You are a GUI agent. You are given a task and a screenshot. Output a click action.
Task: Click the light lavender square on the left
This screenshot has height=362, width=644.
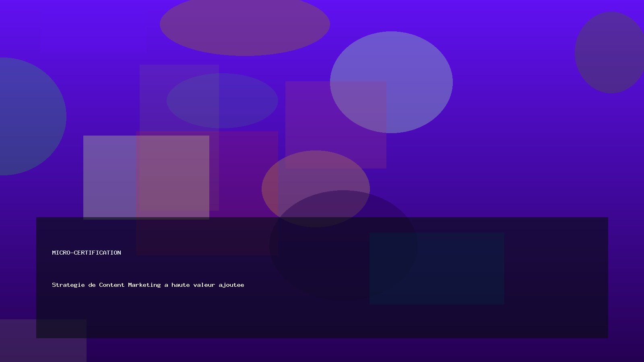point(109,177)
